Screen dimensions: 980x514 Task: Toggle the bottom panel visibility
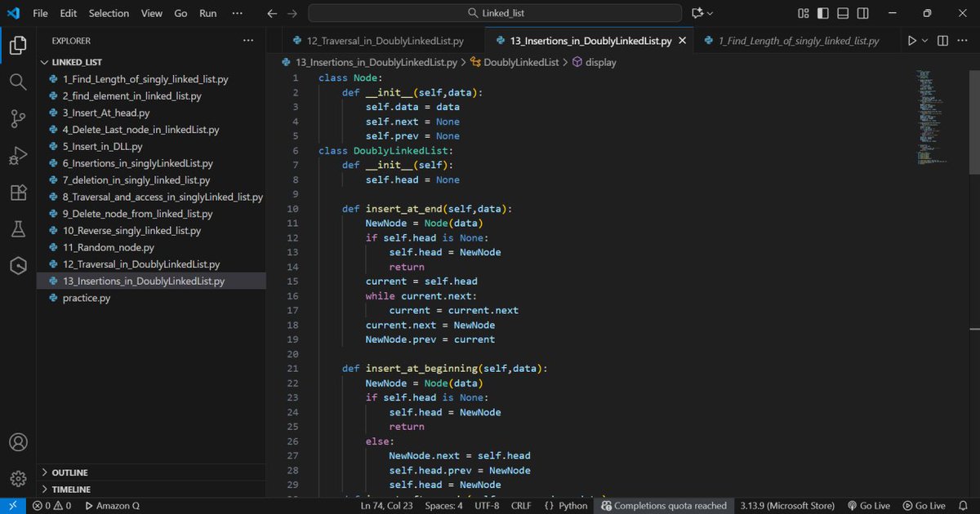tap(842, 13)
